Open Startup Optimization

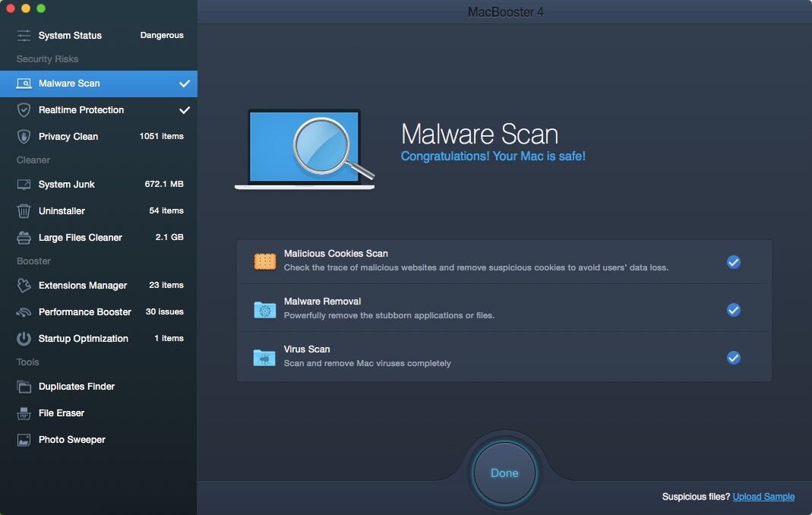(x=99, y=338)
